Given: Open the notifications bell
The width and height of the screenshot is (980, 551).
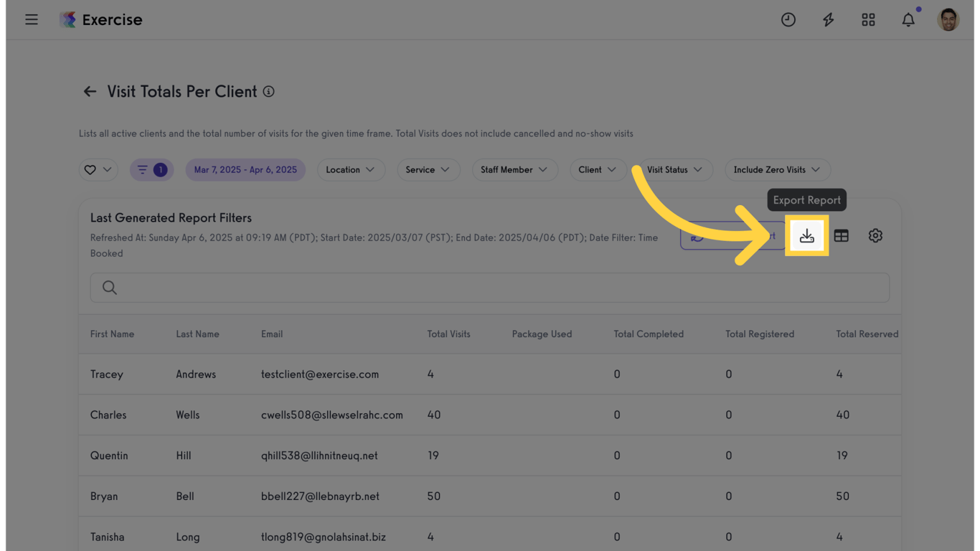Looking at the screenshot, I should pos(908,19).
